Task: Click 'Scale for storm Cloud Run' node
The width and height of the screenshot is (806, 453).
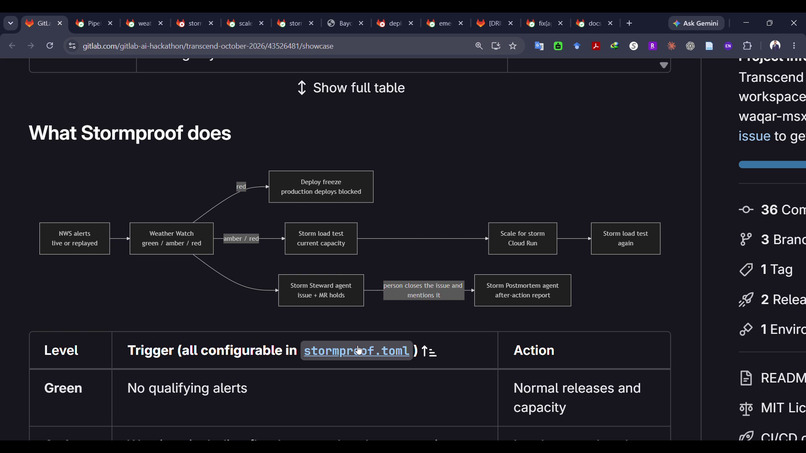Action: [x=522, y=238]
